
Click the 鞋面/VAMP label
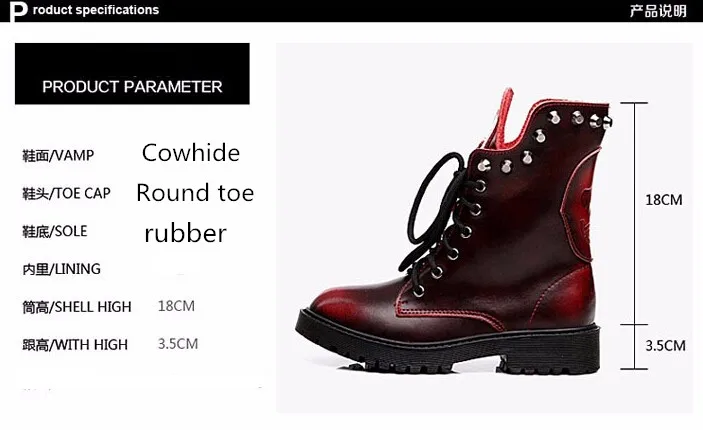(58, 156)
